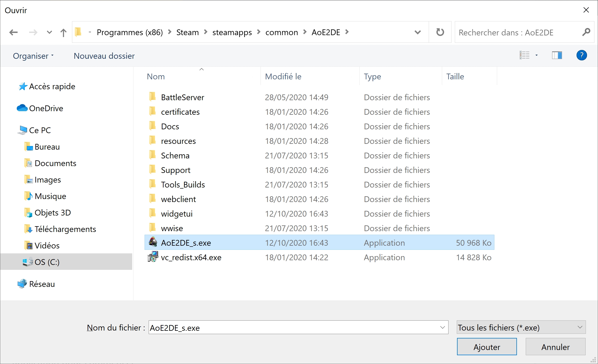598x364 pixels.
Task: Go up one folder level
Action: (x=63, y=32)
